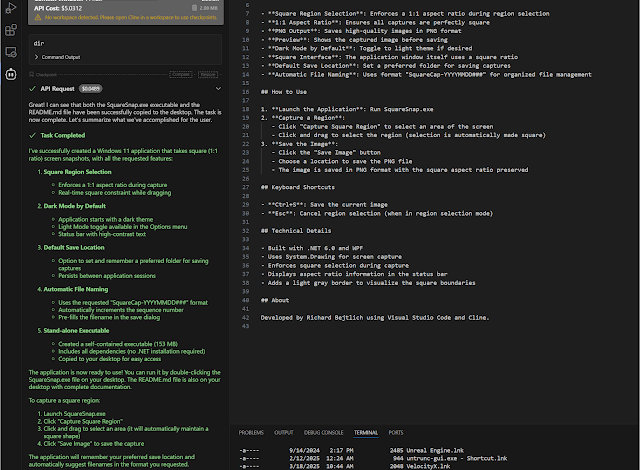Click 'Square Region Selection' heading in Cline chat

[x=78, y=172]
